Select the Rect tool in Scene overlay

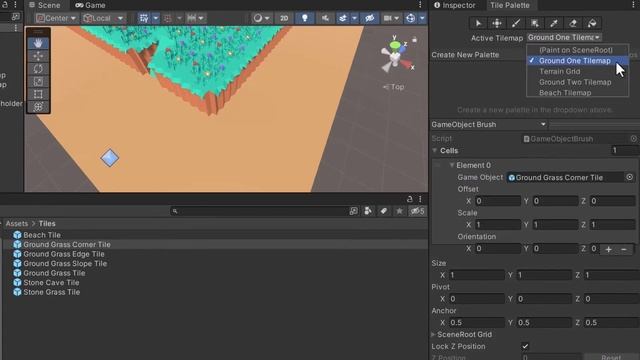[x=38, y=94]
